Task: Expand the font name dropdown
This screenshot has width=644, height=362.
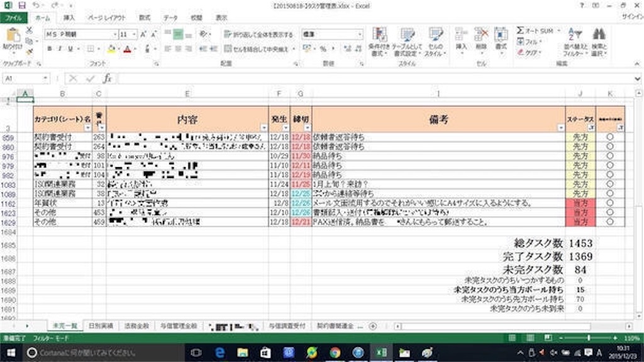Action: click(115, 35)
